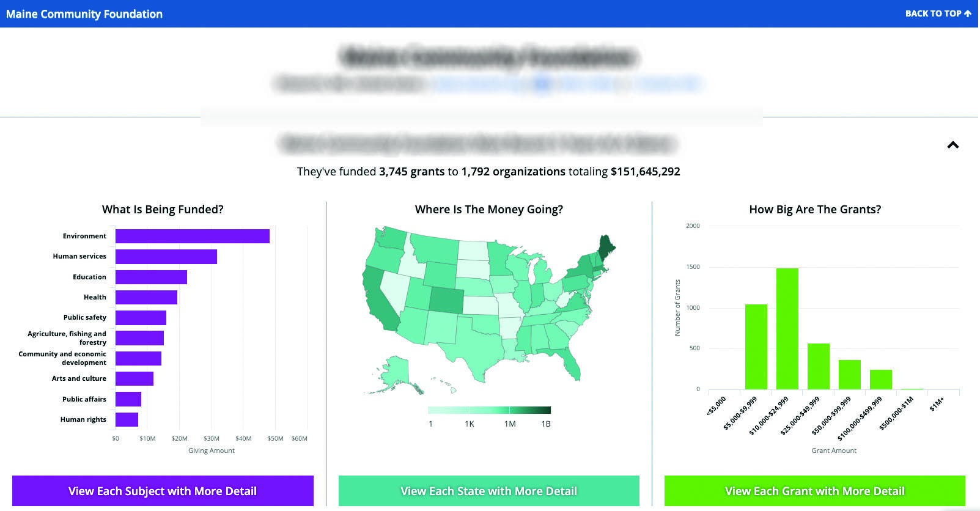
Task: Click the $25,000-$49,999 grants bar
Action: pyautogui.click(x=818, y=366)
